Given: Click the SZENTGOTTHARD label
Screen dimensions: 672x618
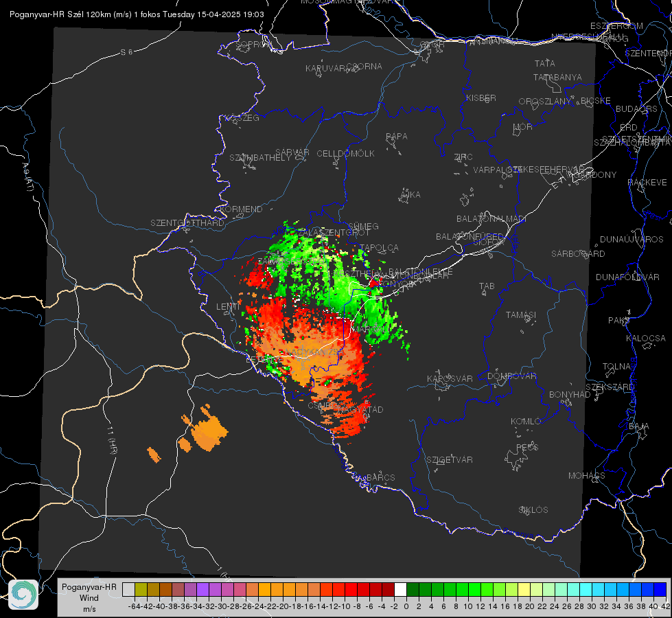Looking at the screenshot, I should click(187, 223).
